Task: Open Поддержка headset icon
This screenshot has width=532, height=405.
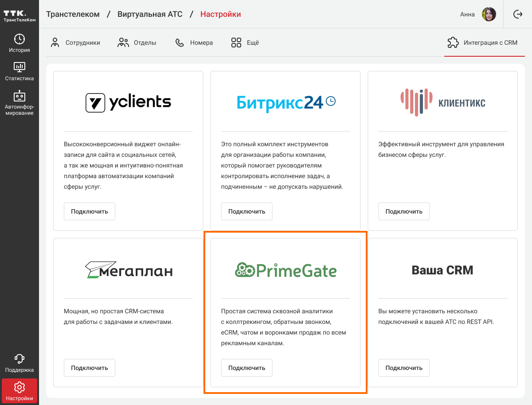Action: click(x=19, y=359)
